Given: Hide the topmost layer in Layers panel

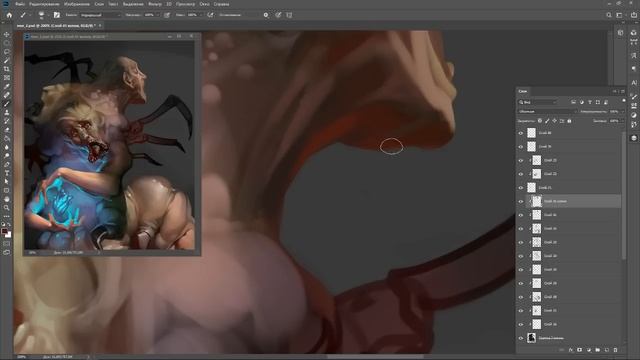Looking at the screenshot, I should pos(521,133).
